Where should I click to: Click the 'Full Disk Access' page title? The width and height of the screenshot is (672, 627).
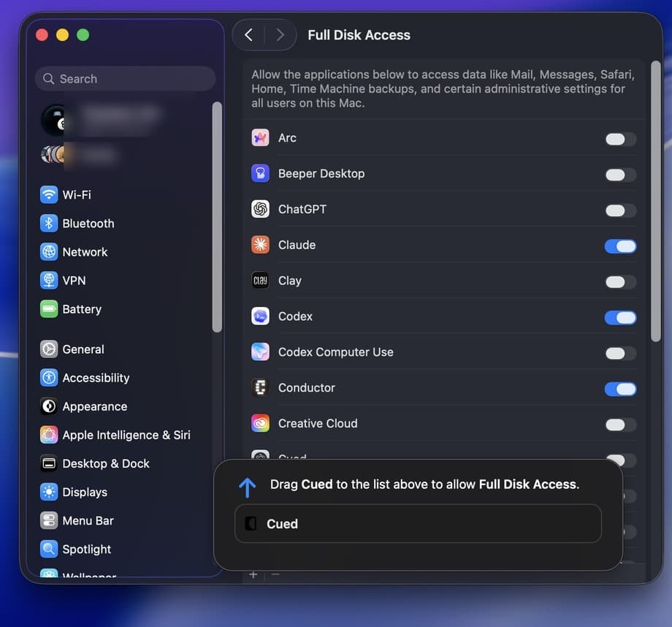(x=359, y=35)
